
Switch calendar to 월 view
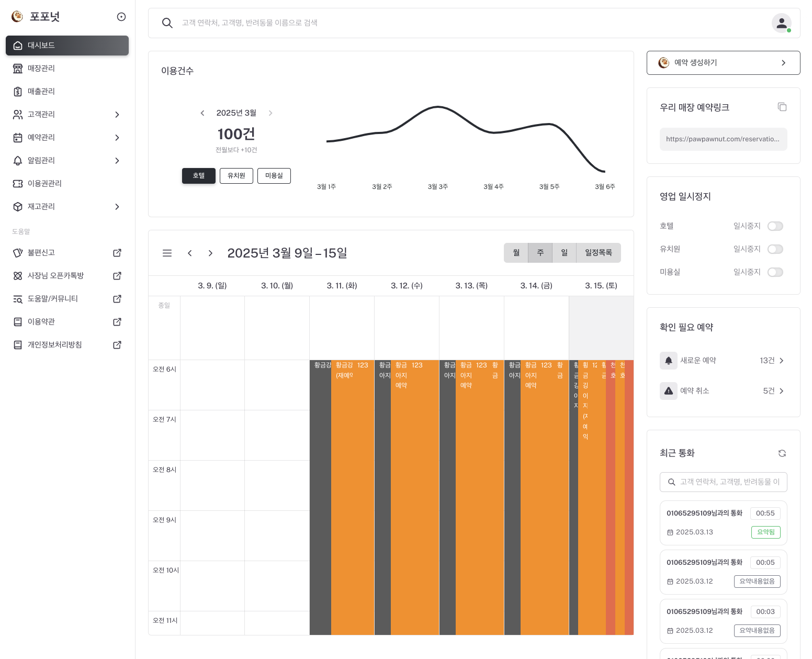(x=516, y=253)
